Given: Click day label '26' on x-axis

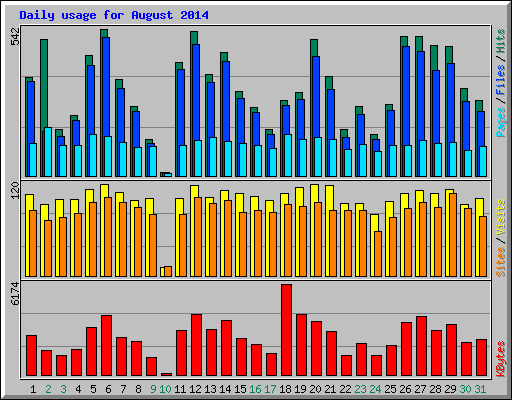Looking at the screenshot, I should click(406, 389).
